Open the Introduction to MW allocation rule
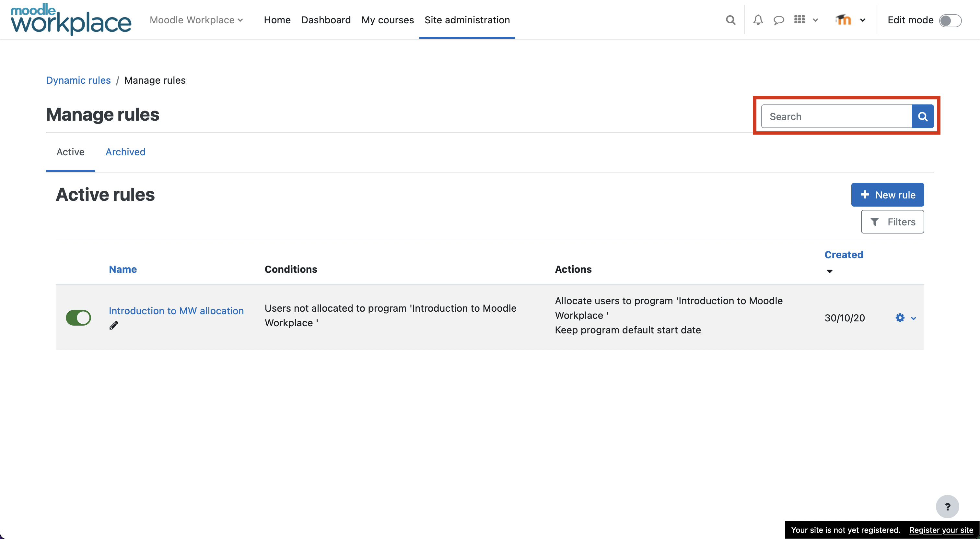The width and height of the screenshot is (980, 539). click(x=176, y=311)
